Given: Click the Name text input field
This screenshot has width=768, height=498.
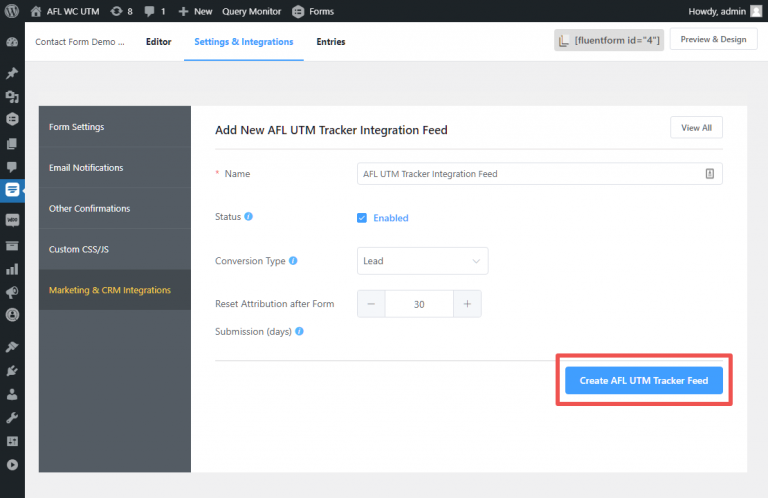Looking at the screenshot, I should tap(528, 173).
